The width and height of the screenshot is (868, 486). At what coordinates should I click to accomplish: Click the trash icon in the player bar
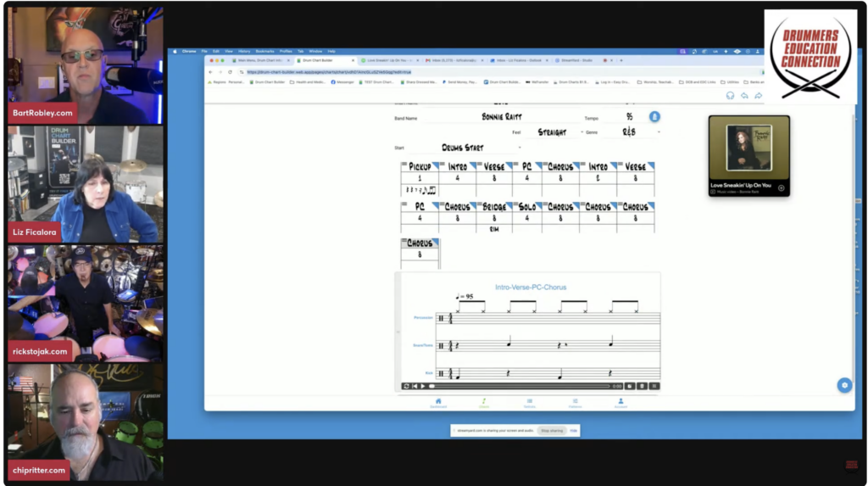coord(643,386)
